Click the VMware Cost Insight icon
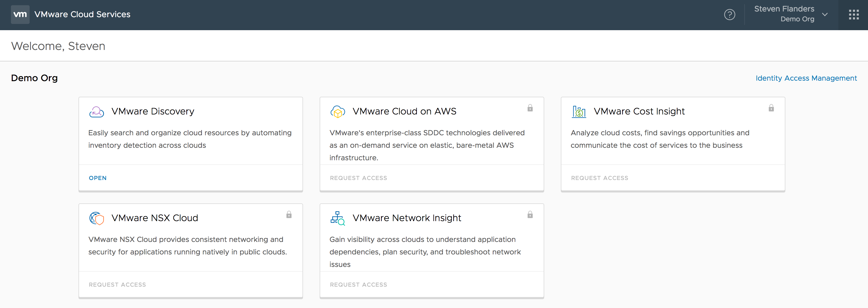This screenshot has width=868, height=308. (579, 112)
